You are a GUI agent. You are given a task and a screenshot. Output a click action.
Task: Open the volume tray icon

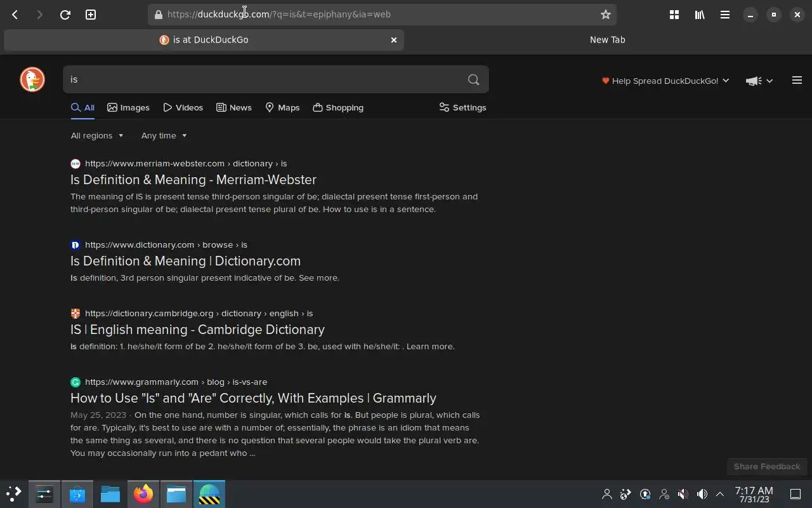pyautogui.click(x=702, y=494)
